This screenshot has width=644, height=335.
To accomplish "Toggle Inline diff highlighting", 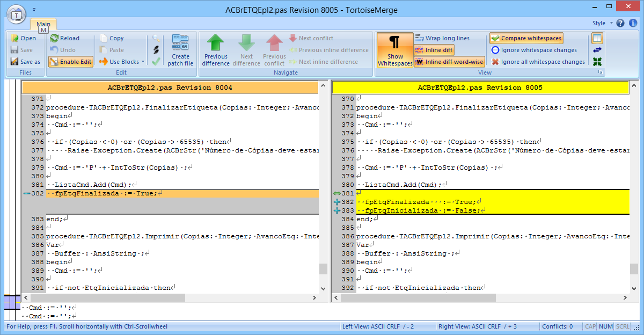I will tap(434, 50).
